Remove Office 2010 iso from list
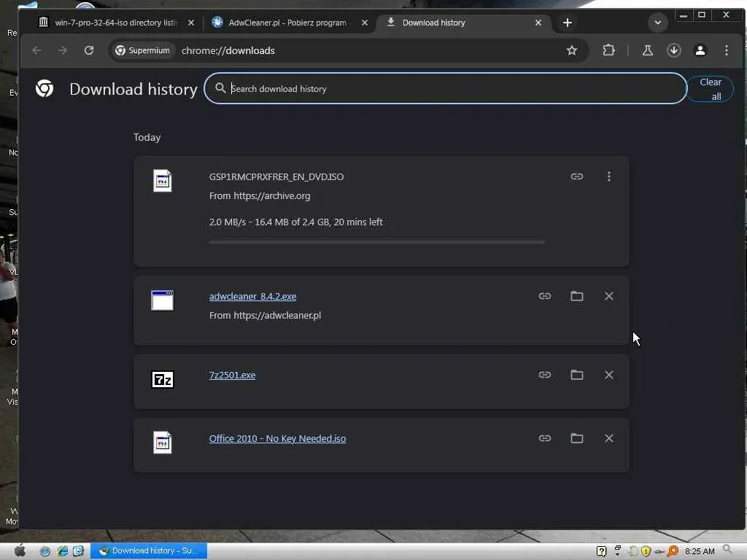747x560 pixels. pyautogui.click(x=609, y=438)
